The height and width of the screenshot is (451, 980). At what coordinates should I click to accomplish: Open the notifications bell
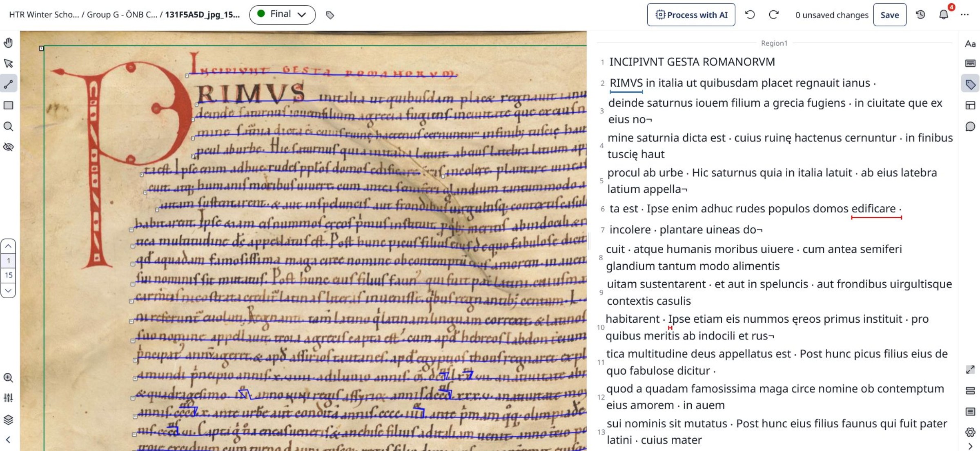[944, 15]
